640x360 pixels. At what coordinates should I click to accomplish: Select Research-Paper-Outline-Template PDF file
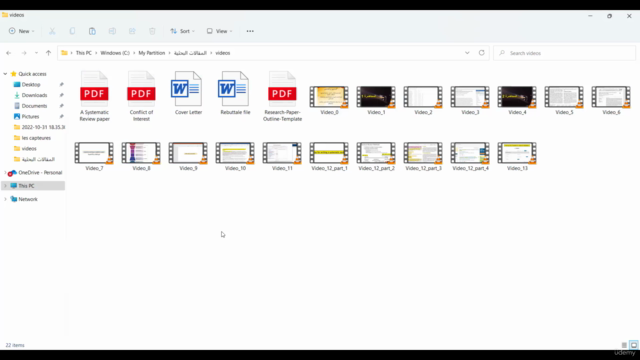[x=282, y=96]
